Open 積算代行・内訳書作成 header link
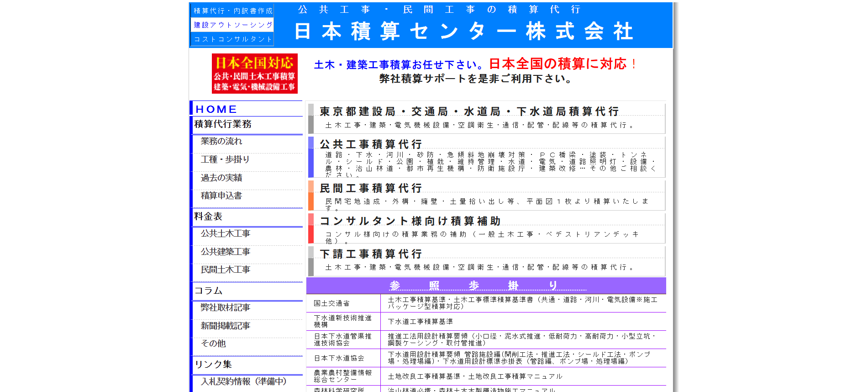The height and width of the screenshot is (392, 868). pos(232,11)
